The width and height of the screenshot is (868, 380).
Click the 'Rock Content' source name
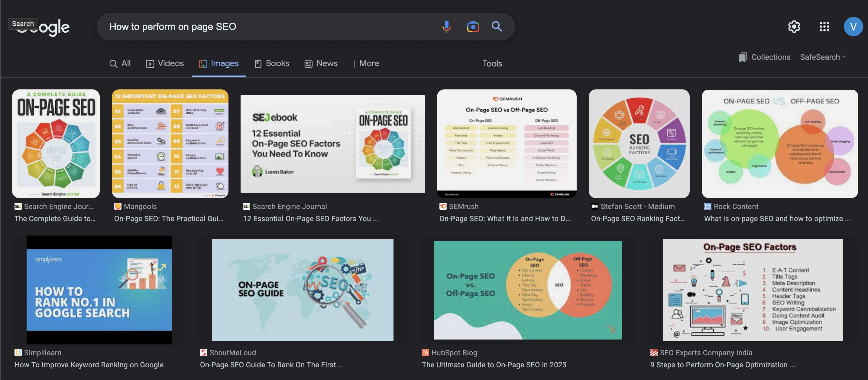pyautogui.click(x=736, y=207)
